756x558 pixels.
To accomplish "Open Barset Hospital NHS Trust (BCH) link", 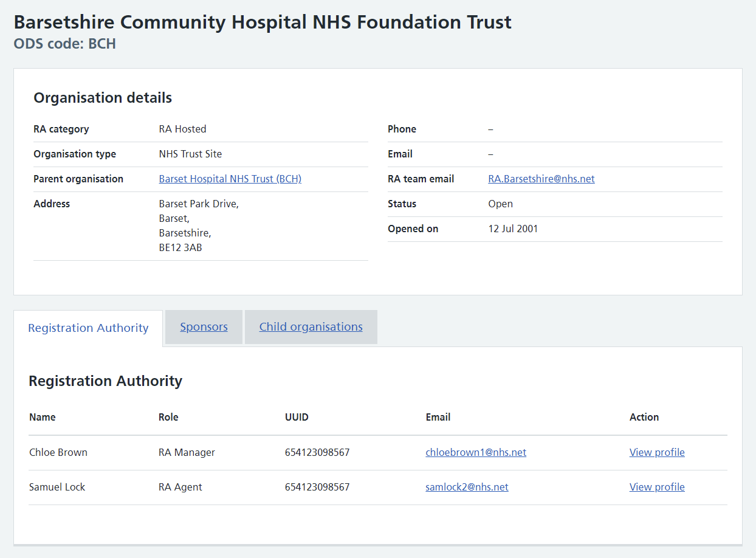I will coord(230,179).
